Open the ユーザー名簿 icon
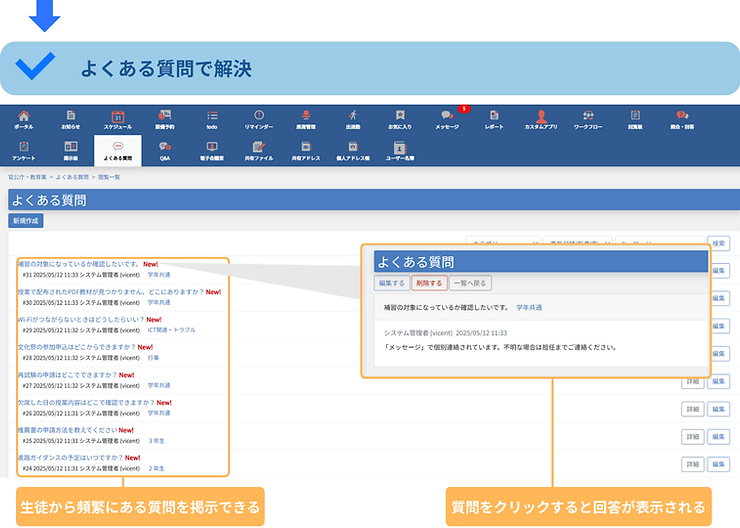The width and height of the screenshot is (740, 528). tap(400, 150)
